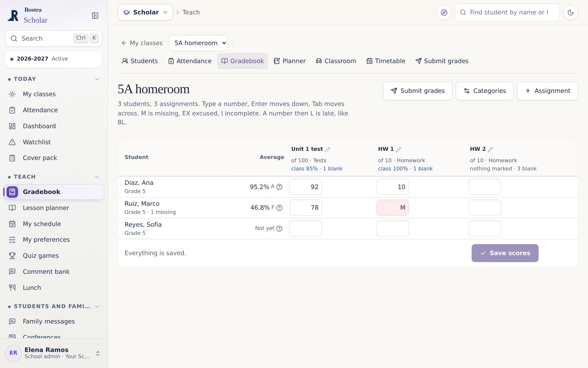Click the "class 85% · 1 blank" text
The height and width of the screenshot is (368, 588).
click(317, 169)
